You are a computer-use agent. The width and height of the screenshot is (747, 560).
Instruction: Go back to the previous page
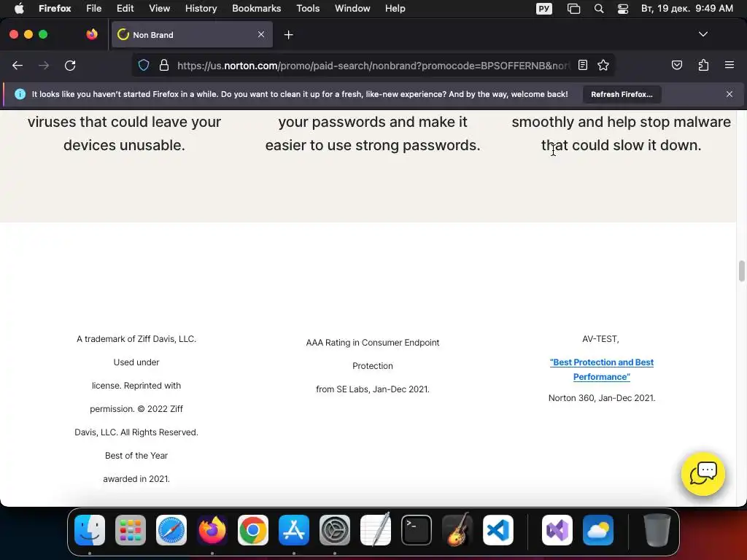point(18,65)
